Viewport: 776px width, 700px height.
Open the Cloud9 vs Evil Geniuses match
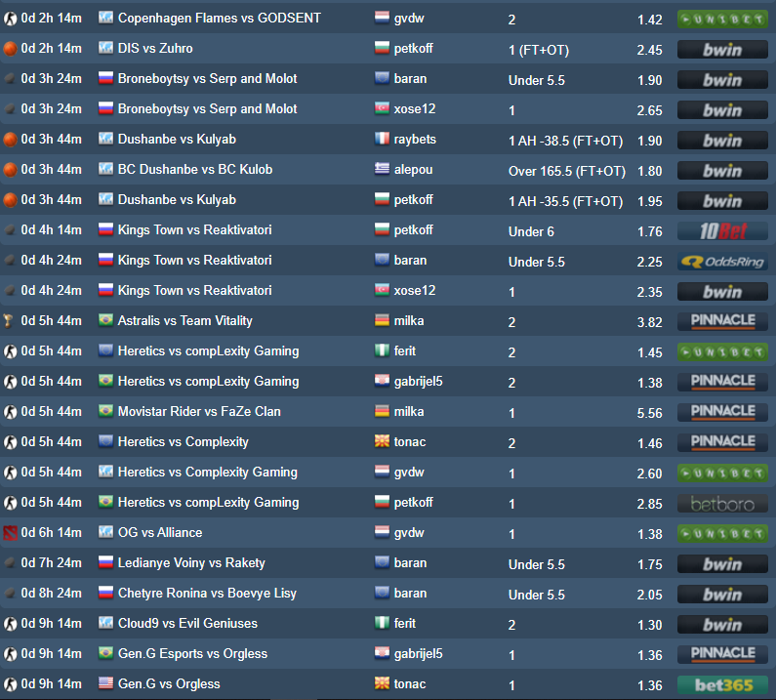coord(187,623)
